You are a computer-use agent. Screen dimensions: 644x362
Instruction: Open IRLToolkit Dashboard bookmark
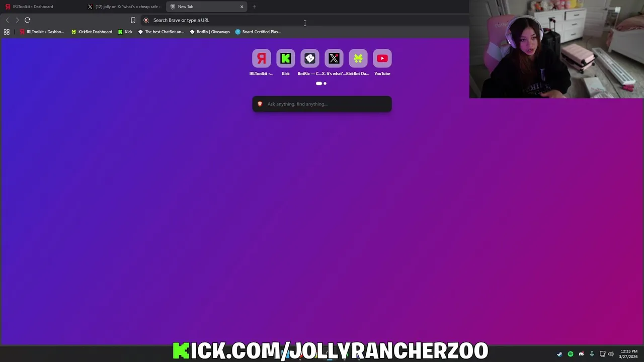(42, 32)
